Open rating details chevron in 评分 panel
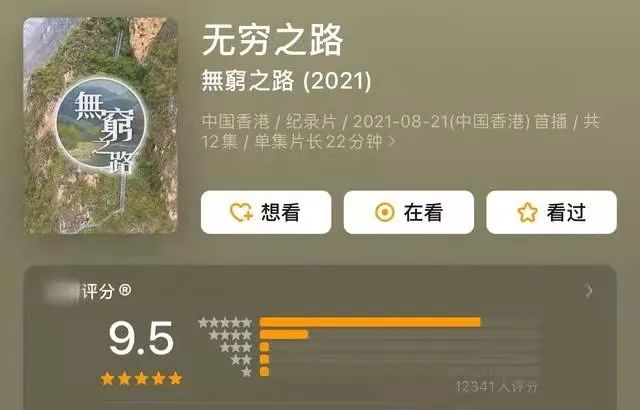Screen dimensions: 640x410 pyautogui.click(x=588, y=291)
